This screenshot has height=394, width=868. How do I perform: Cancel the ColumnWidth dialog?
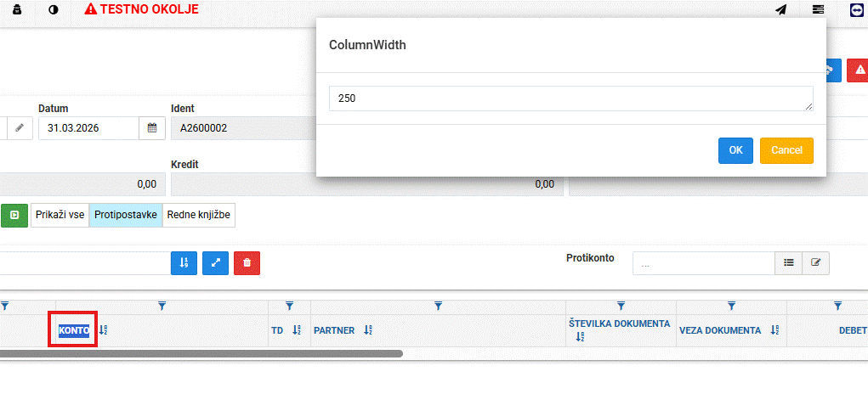click(x=786, y=150)
